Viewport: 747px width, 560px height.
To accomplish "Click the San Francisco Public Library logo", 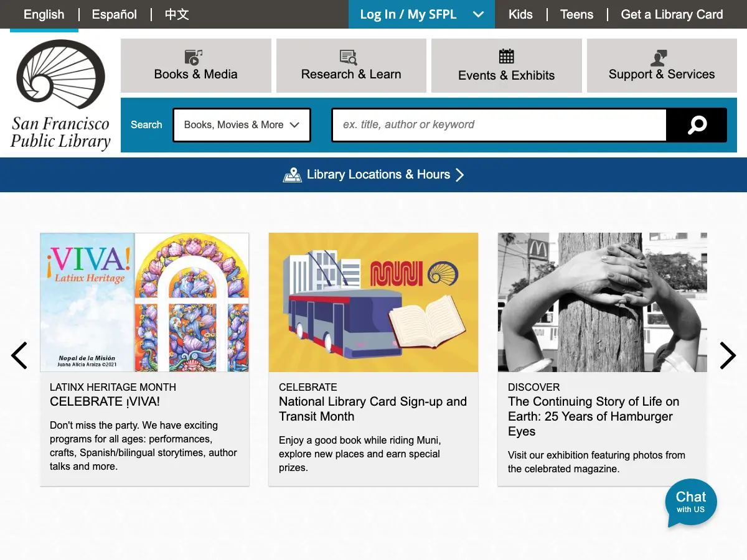I will (x=60, y=95).
